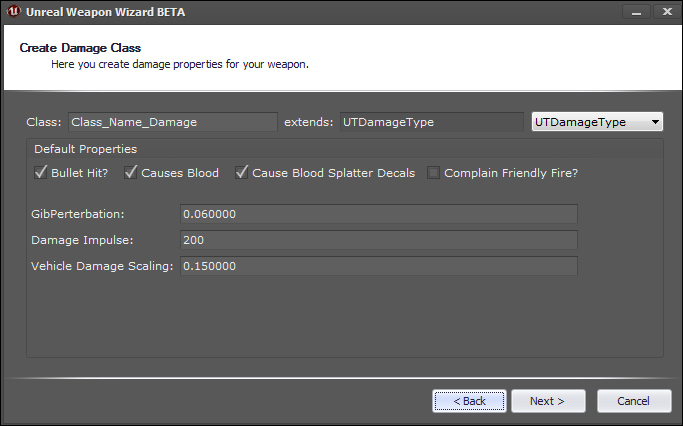683x426 pixels.
Task: Click the Damage Impulse value field
Action: tap(379, 240)
